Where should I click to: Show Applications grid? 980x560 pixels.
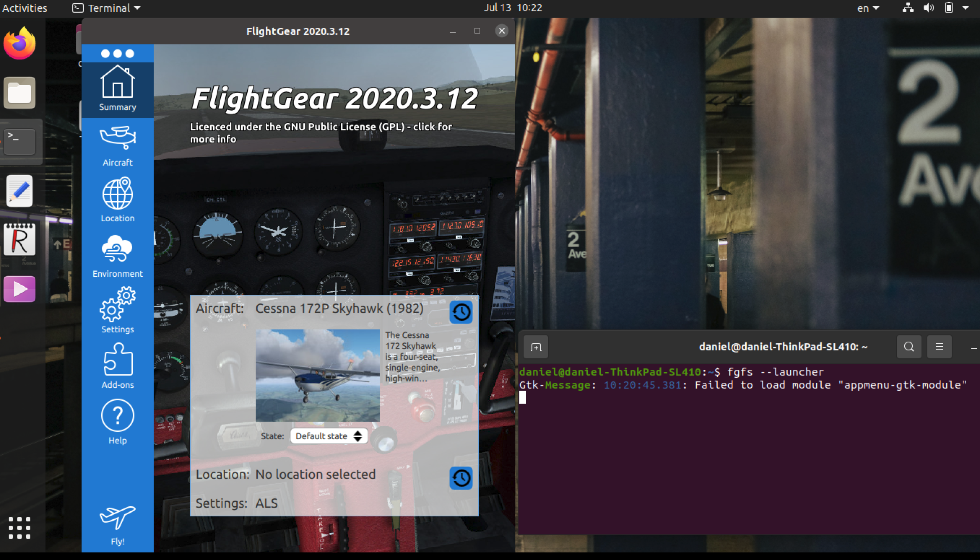[x=19, y=527]
